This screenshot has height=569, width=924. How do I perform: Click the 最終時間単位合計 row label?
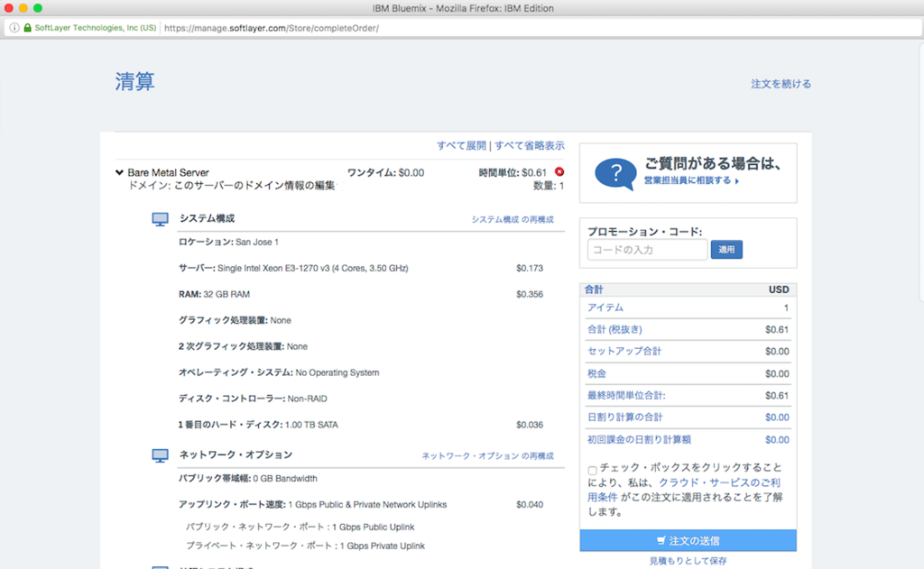[626, 395]
